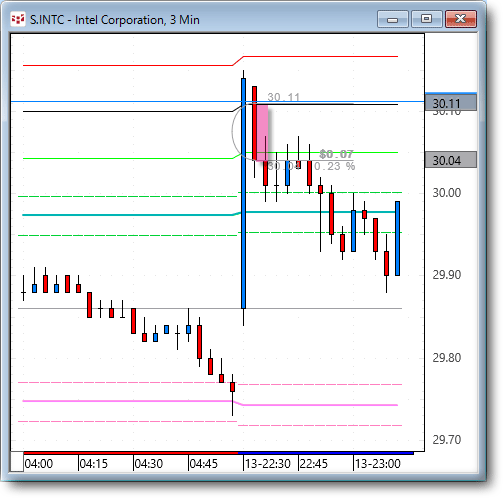Click the 0.23 % measurement label
504x499 pixels.
pyautogui.click(x=335, y=166)
